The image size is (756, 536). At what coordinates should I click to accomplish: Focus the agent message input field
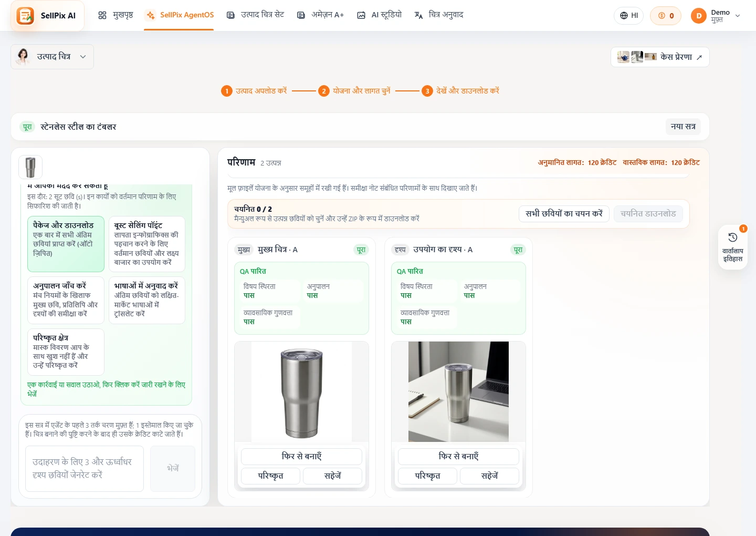point(85,469)
